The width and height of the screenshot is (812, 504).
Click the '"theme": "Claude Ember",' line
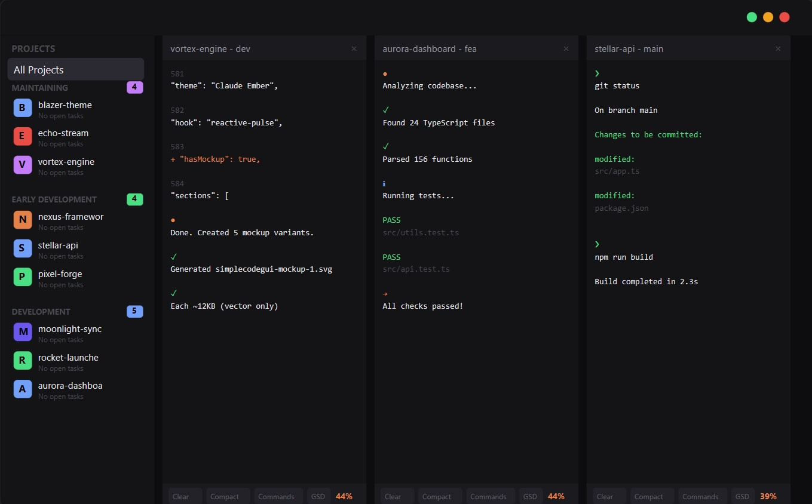[x=225, y=85]
